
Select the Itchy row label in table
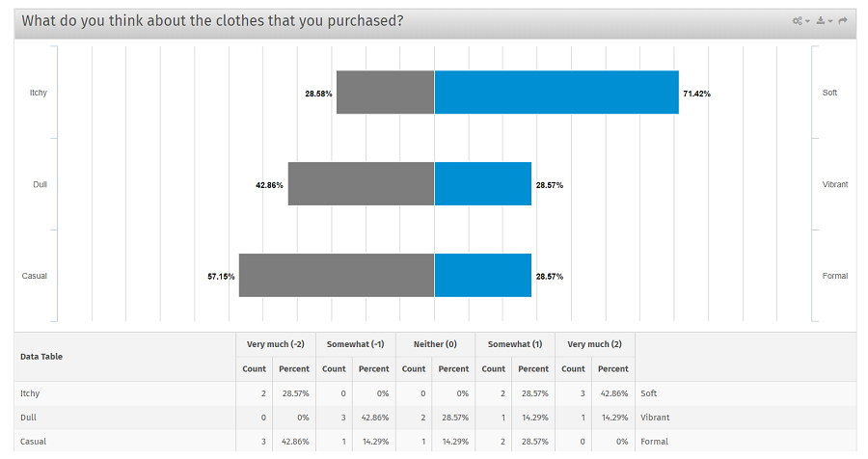coord(30,393)
